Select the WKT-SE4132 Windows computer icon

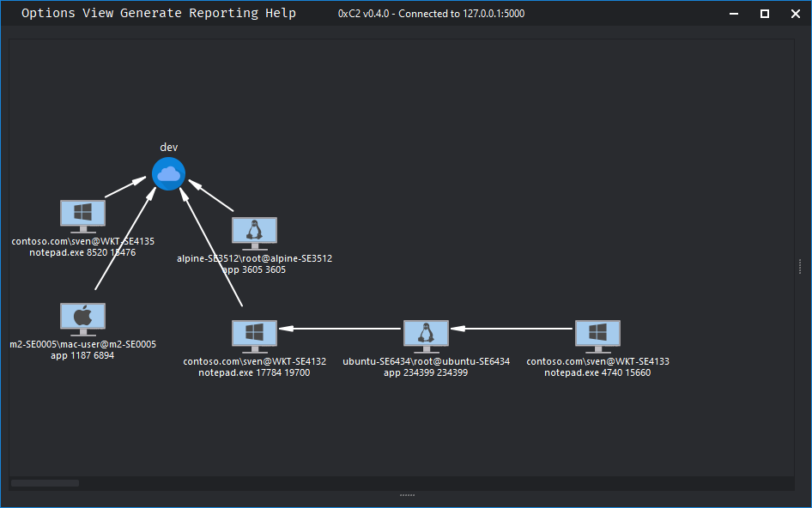tap(254, 336)
